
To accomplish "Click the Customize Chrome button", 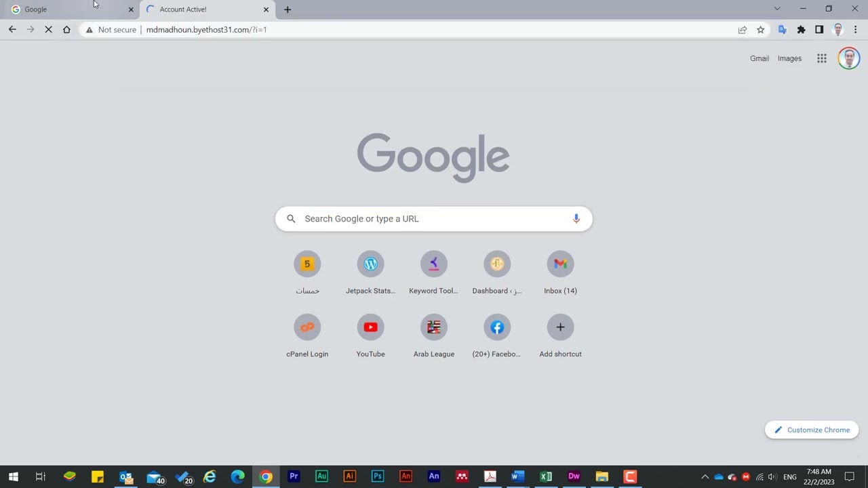I will pos(812,430).
